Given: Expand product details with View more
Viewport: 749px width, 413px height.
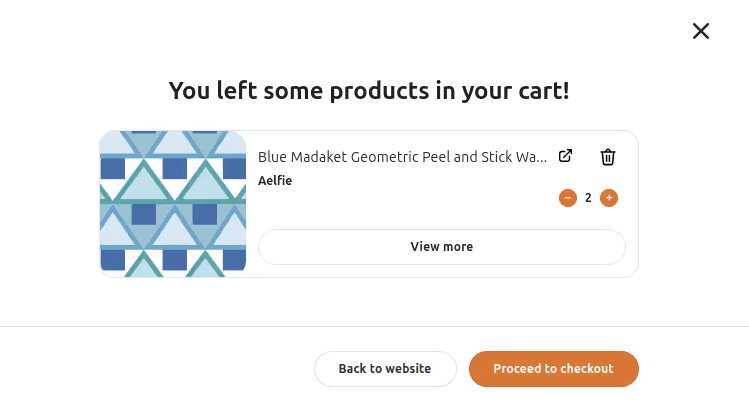Looking at the screenshot, I should click(x=441, y=247).
